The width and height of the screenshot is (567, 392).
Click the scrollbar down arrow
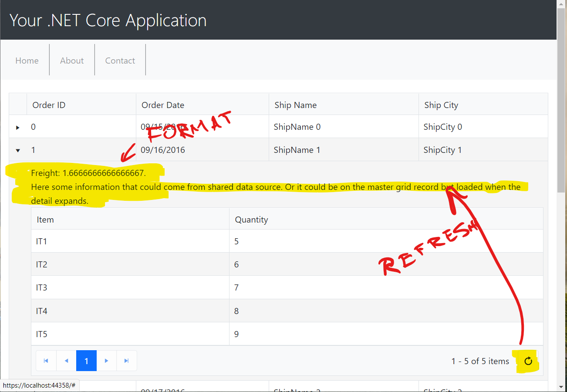pyautogui.click(x=561, y=387)
